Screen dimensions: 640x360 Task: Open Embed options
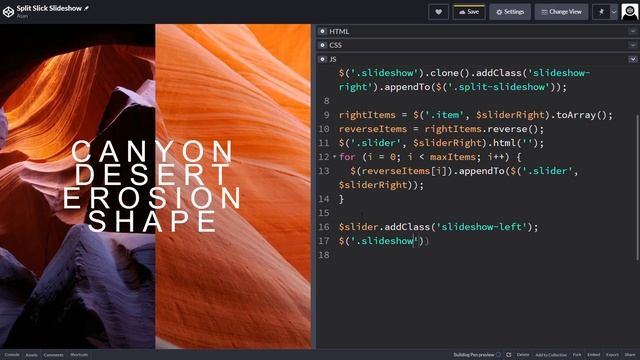pos(593,355)
